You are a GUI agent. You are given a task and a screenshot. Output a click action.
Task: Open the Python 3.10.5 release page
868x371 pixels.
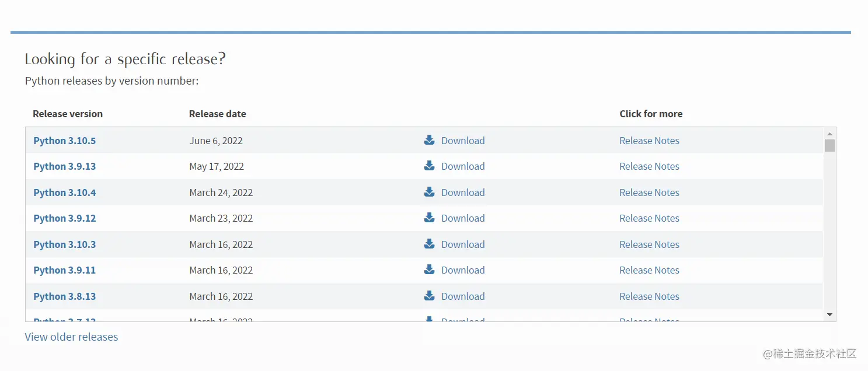pos(64,141)
